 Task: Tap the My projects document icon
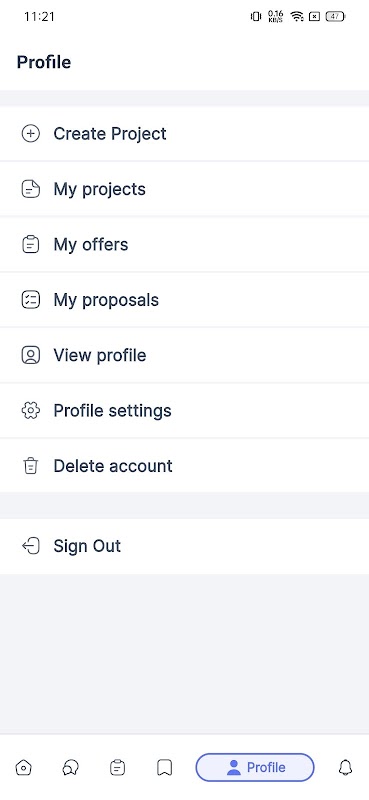point(31,189)
